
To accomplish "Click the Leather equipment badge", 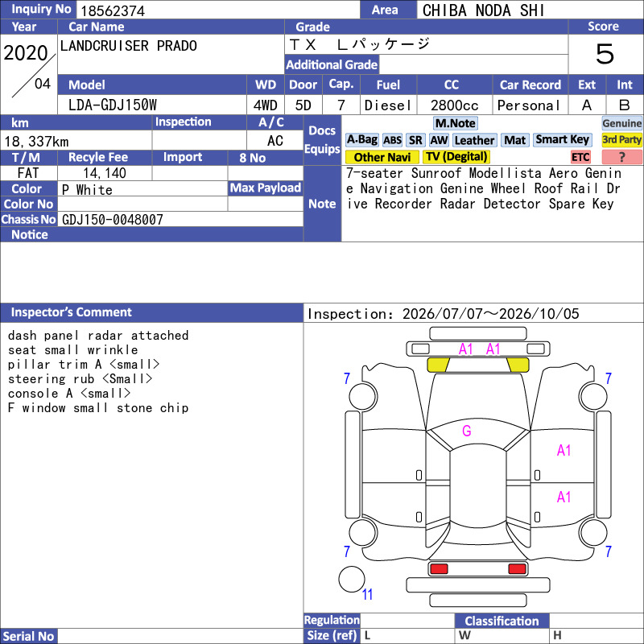I will coord(474,140).
